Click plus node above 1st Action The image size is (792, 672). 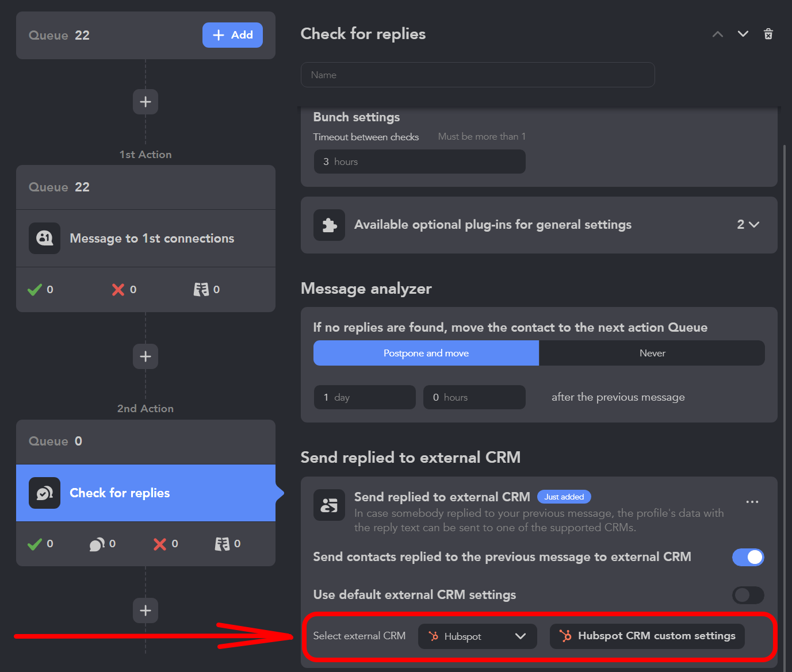[146, 102]
